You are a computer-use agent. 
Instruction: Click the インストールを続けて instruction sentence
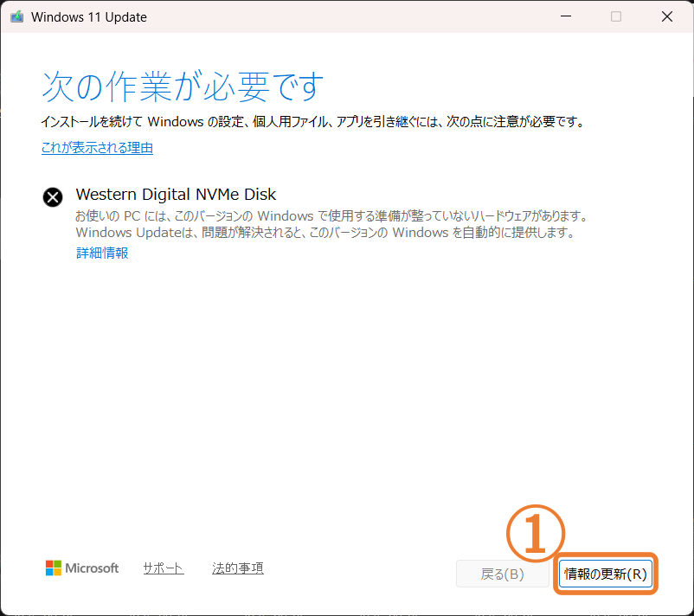click(312, 122)
